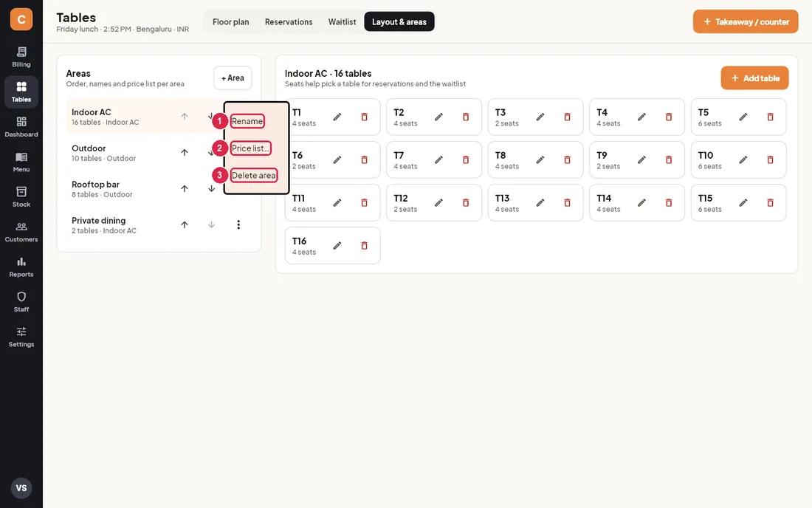
Task: Edit table T16
Action: click(337, 245)
